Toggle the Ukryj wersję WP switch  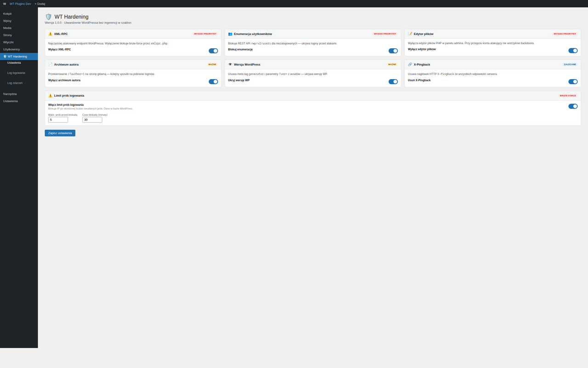(393, 81)
